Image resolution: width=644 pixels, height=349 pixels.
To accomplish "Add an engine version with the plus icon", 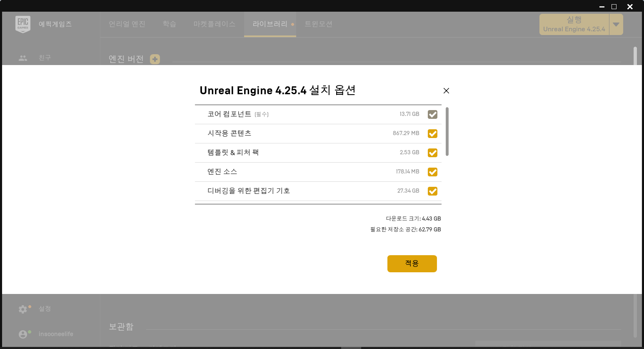I will (155, 59).
